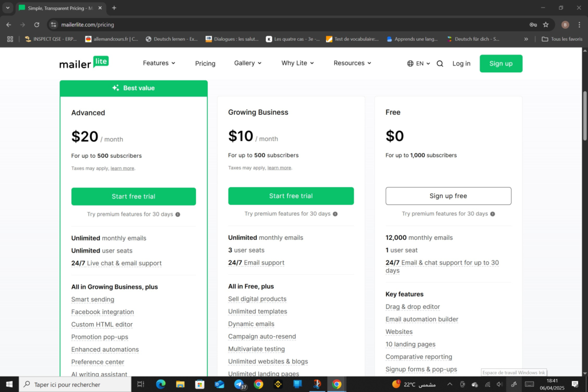The height and width of the screenshot is (392, 588).
Task: Open Windows Start menu
Action: click(9, 384)
